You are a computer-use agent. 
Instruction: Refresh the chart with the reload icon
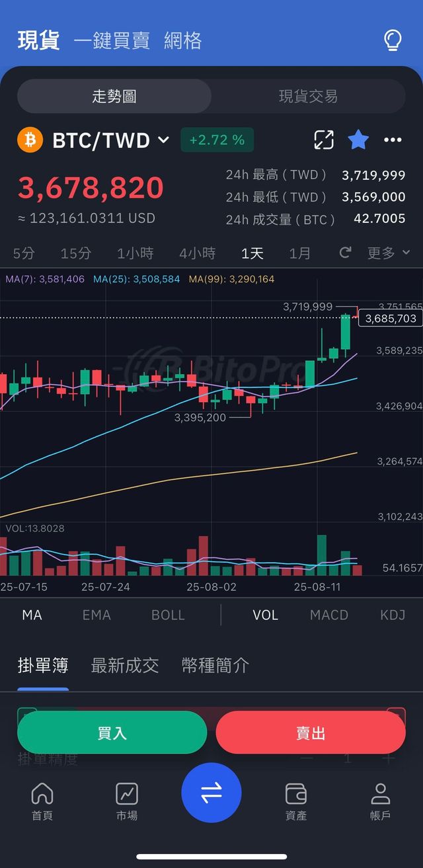click(345, 253)
